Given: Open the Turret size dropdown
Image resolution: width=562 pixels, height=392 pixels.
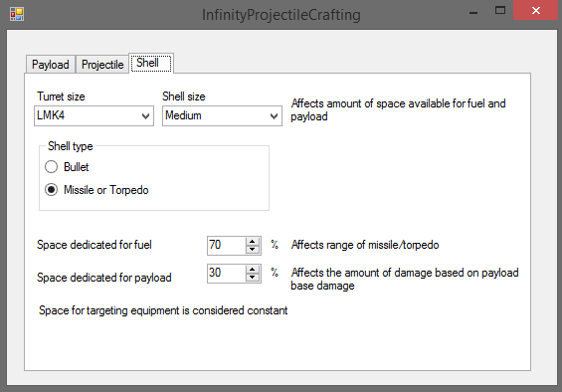Looking at the screenshot, I should coord(94,115).
